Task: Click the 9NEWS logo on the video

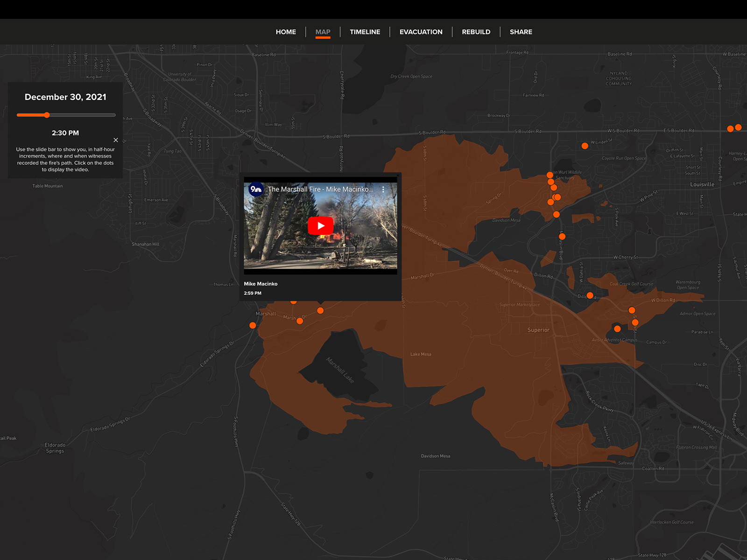Action: coord(256,189)
